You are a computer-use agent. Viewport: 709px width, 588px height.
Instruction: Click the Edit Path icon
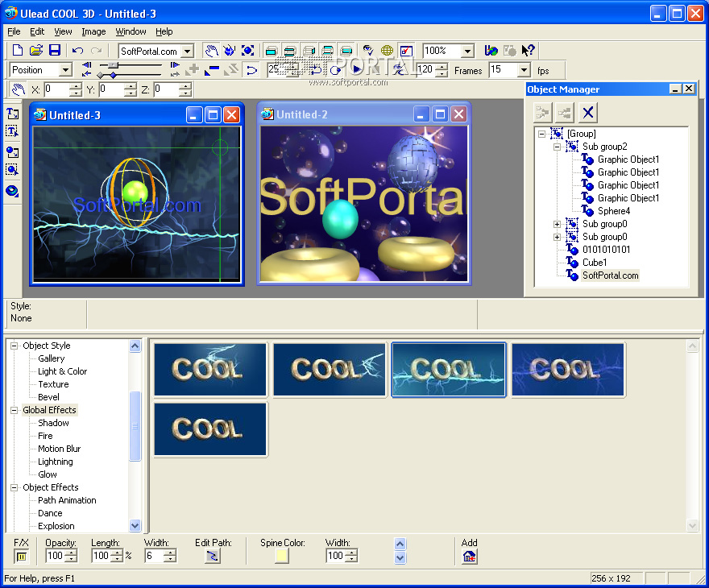[x=212, y=556]
